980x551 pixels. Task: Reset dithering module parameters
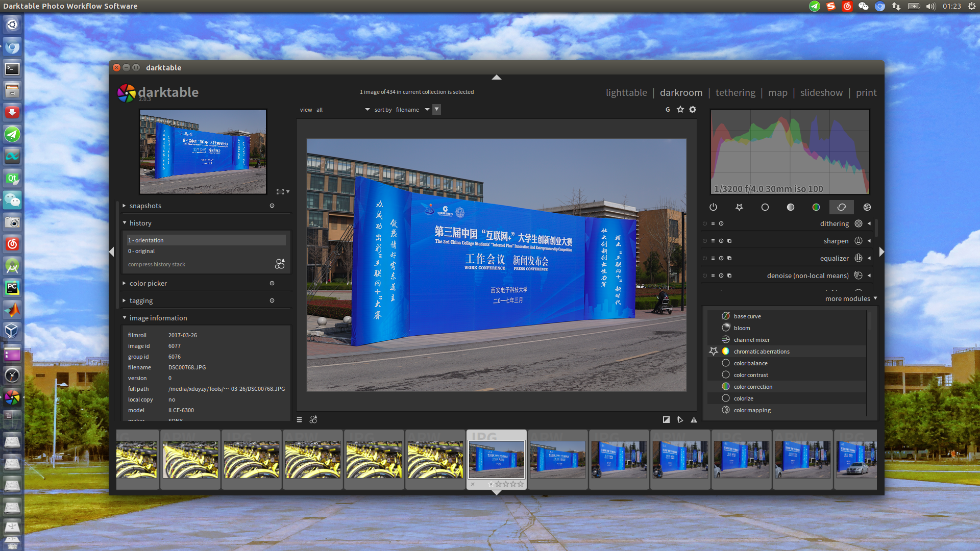(721, 223)
